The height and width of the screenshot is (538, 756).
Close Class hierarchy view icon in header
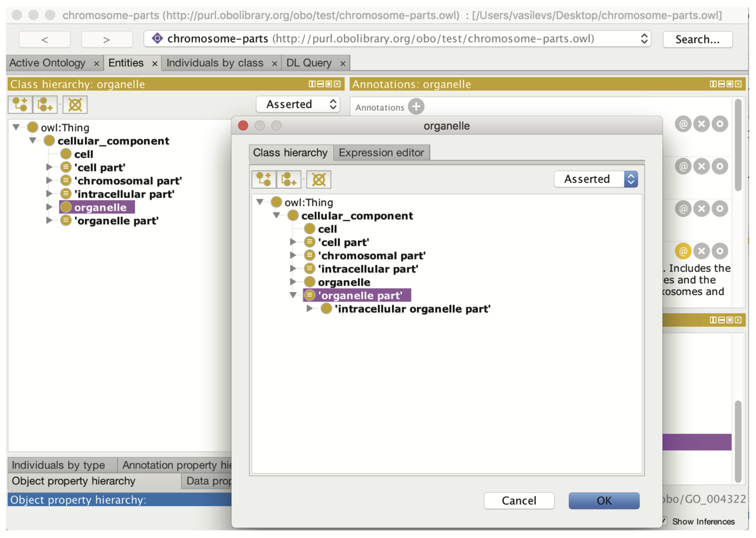pos(337,84)
